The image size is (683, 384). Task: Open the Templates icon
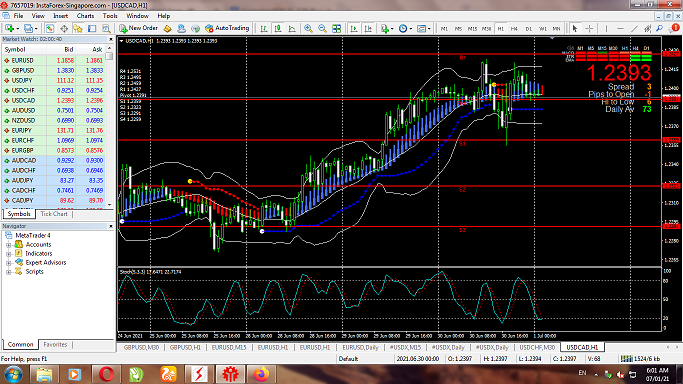(x=421, y=28)
